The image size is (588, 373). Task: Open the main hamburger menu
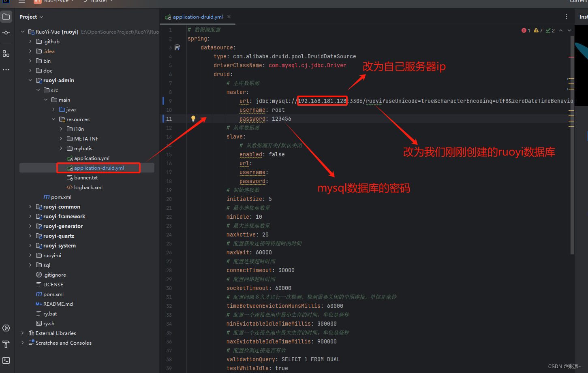coord(22,2)
